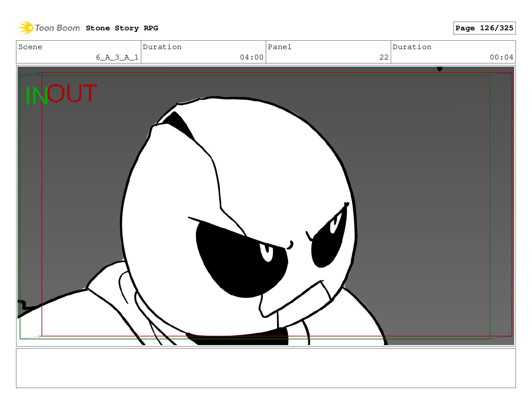
Task: Click the 'Page 126/325' box
Action: click(x=484, y=28)
